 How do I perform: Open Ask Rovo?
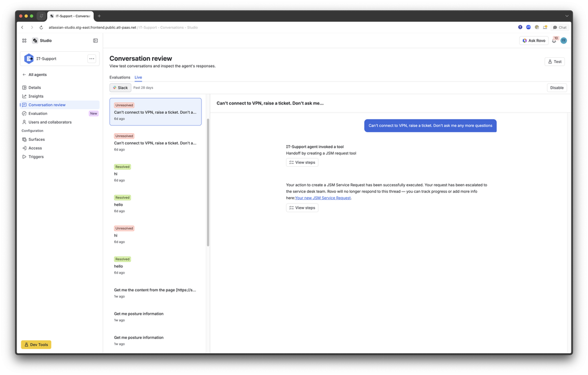tap(534, 41)
